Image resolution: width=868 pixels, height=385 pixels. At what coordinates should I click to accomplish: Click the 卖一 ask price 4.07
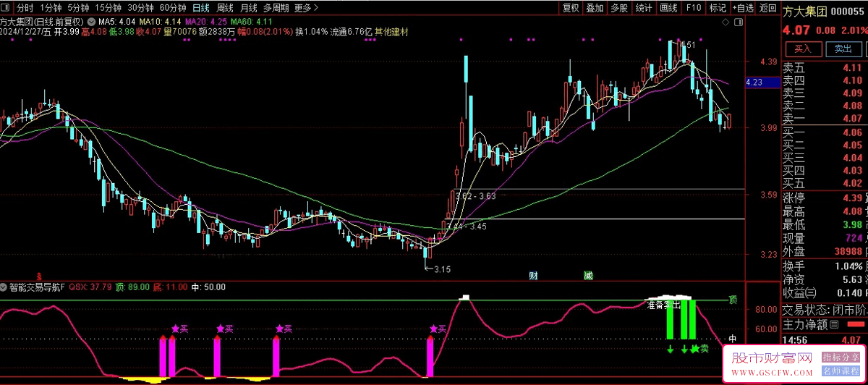pos(852,119)
